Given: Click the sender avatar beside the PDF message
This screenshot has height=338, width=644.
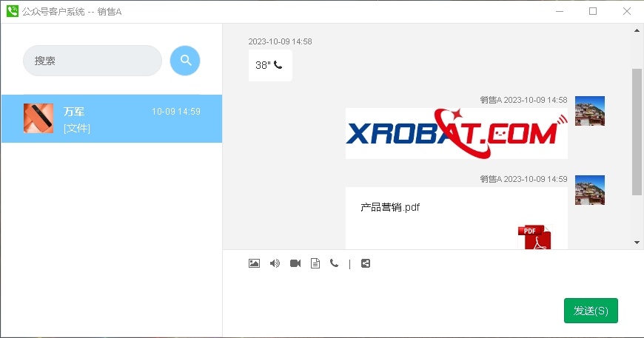Looking at the screenshot, I should pyautogui.click(x=590, y=190).
